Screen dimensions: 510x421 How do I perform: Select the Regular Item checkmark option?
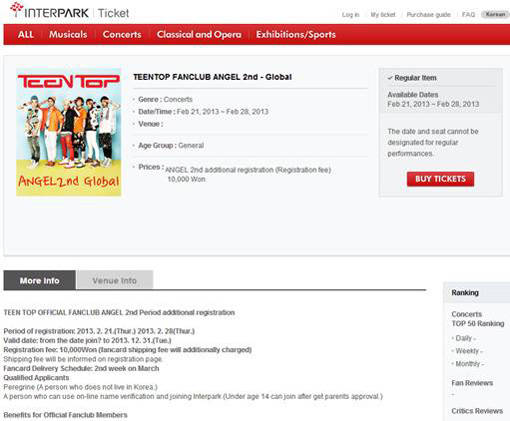click(x=412, y=78)
